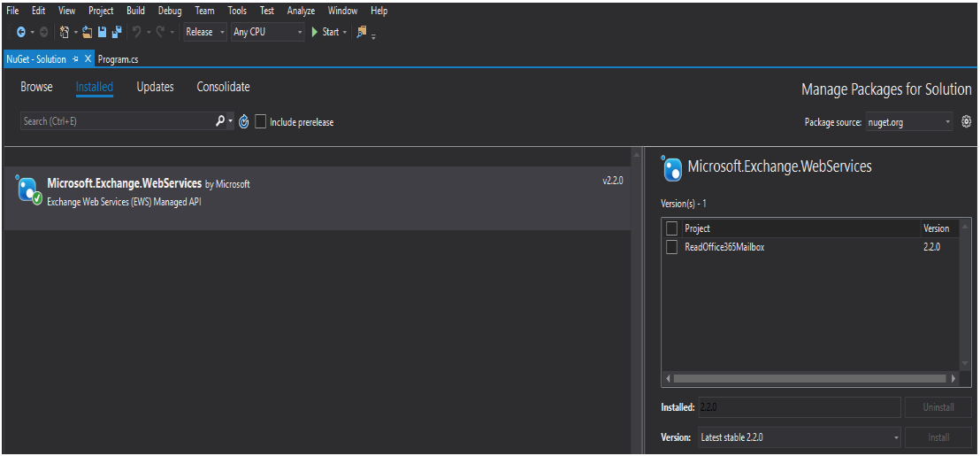Check the ReadOffice365Mailbox project checkbox
This screenshot has height=456, width=980.
[672, 247]
